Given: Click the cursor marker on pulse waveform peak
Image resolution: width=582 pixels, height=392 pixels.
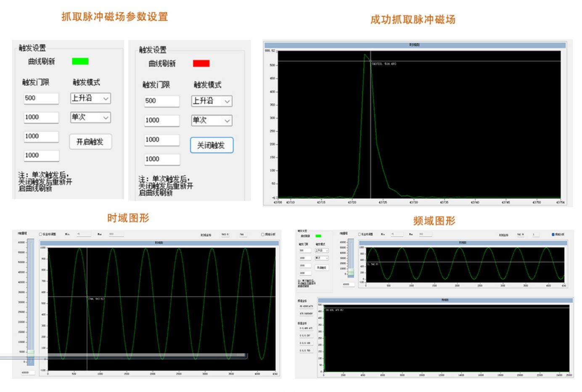Looking at the screenshot, I should pos(370,61).
